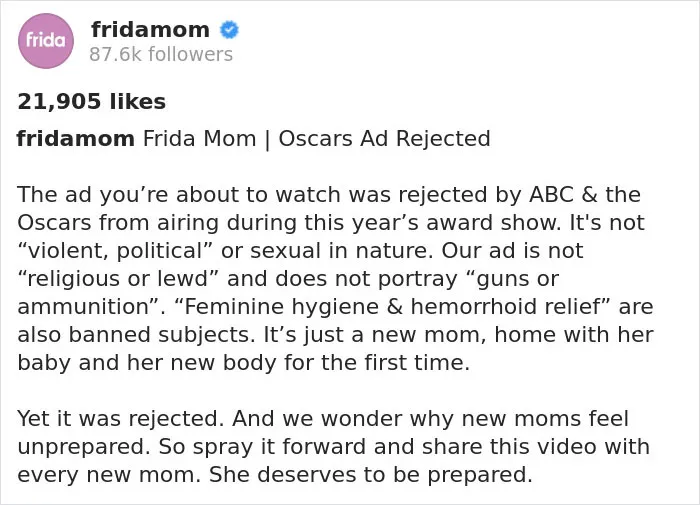Click the bold fridamom caption username
700x505 pixels.
75,138
